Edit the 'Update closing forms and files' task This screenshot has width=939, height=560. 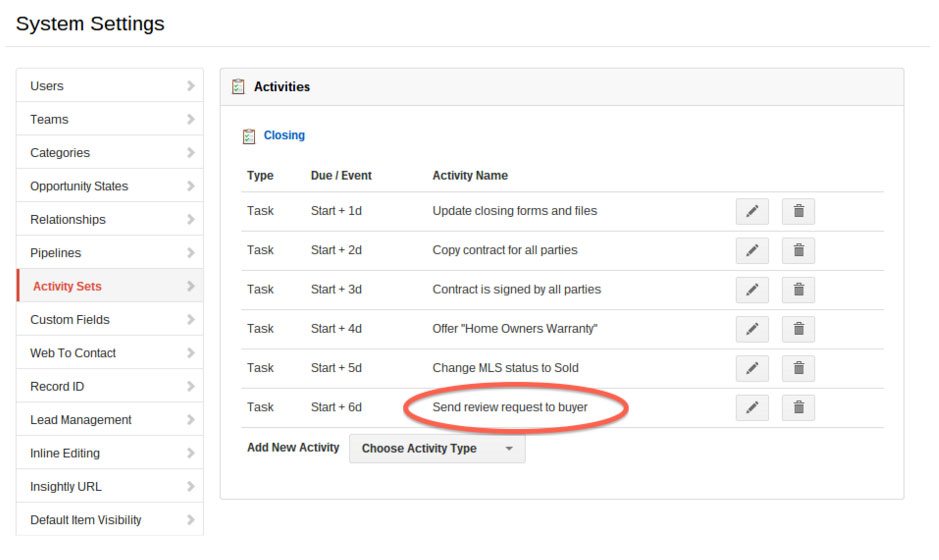click(x=752, y=211)
